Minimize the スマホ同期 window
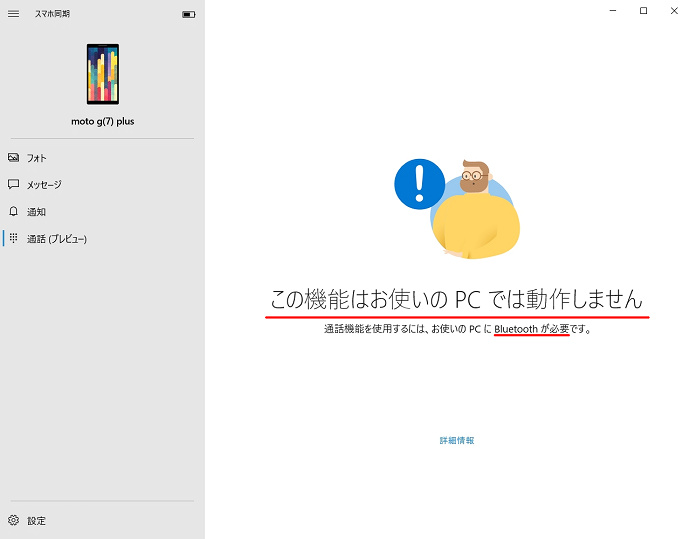 [x=613, y=11]
